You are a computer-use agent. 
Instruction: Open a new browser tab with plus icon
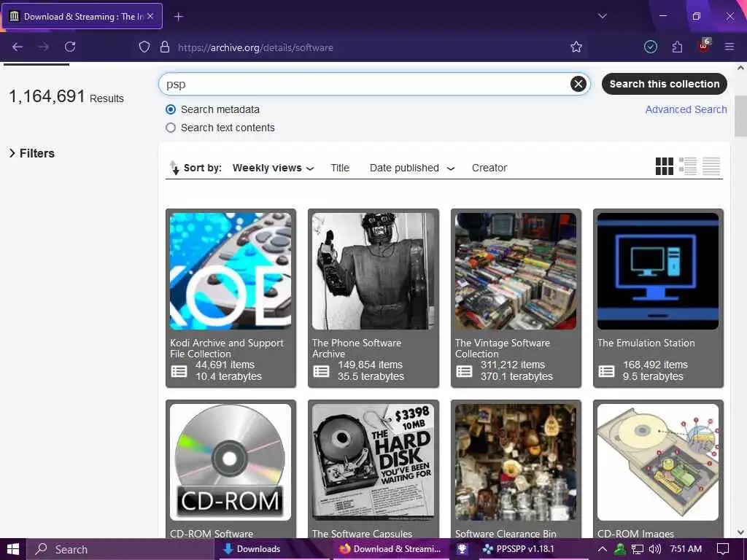[179, 17]
